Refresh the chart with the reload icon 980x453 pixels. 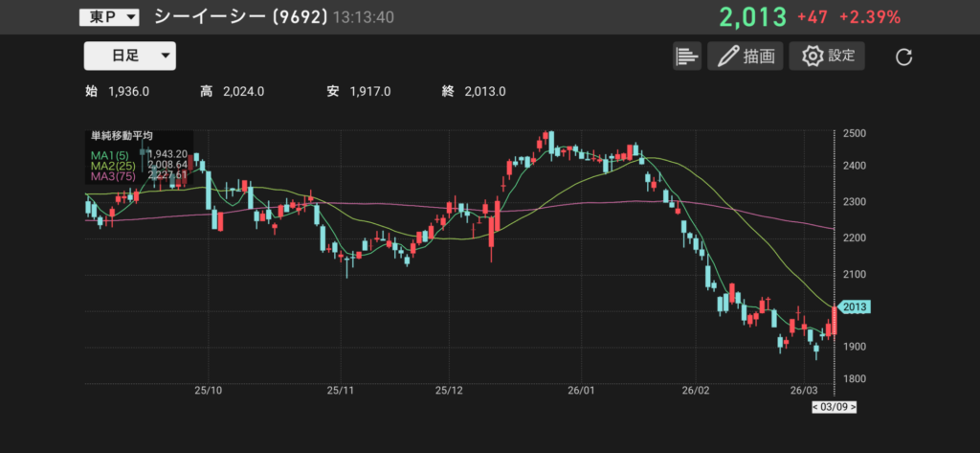coord(903,57)
